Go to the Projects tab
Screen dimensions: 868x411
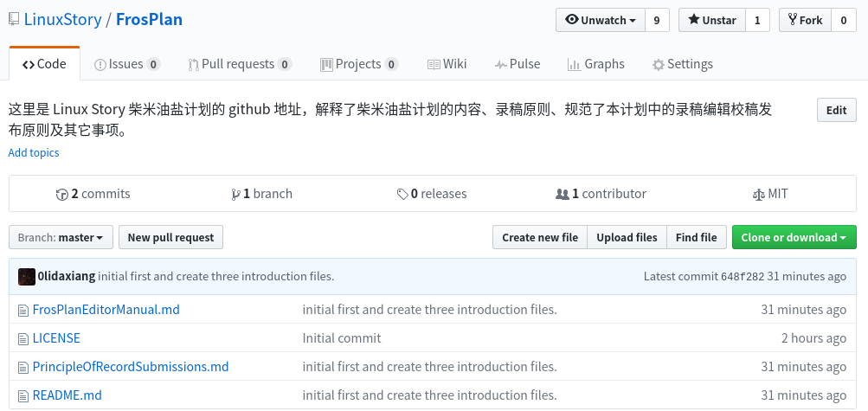(x=359, y=64)
